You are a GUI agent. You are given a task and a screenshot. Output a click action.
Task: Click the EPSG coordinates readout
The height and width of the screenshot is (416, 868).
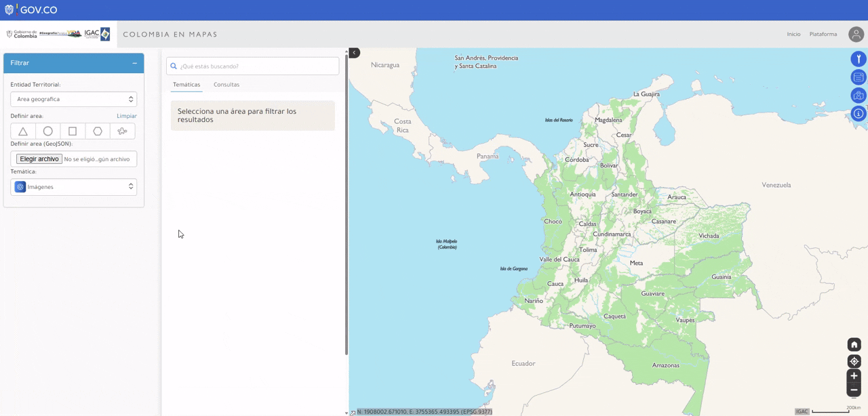pos(425,412)
